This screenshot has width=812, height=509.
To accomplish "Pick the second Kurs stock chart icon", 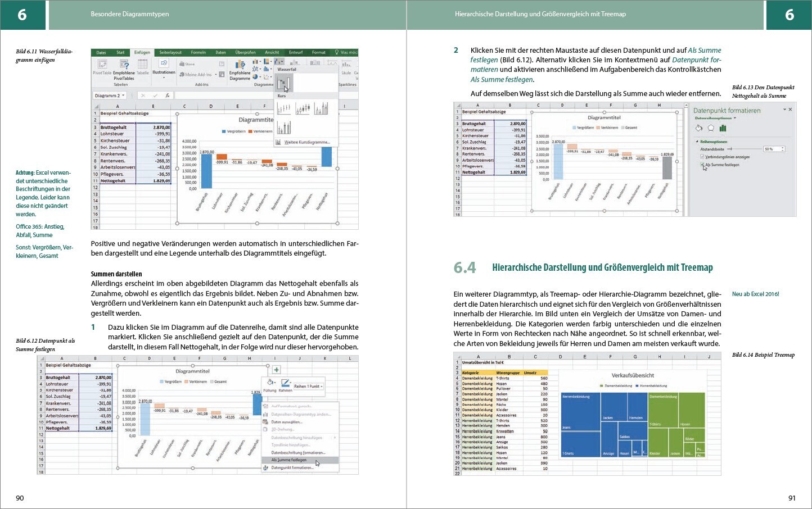I will (303, 108).
